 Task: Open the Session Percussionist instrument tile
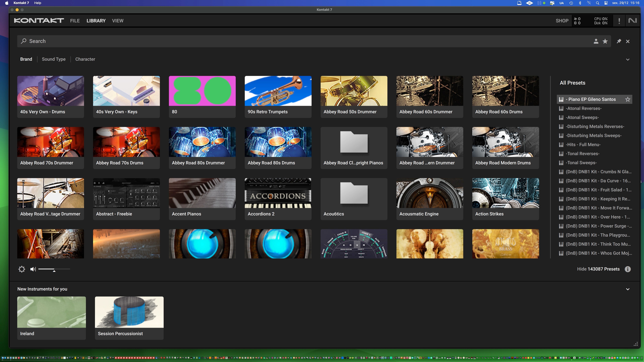tap(129, 318)
